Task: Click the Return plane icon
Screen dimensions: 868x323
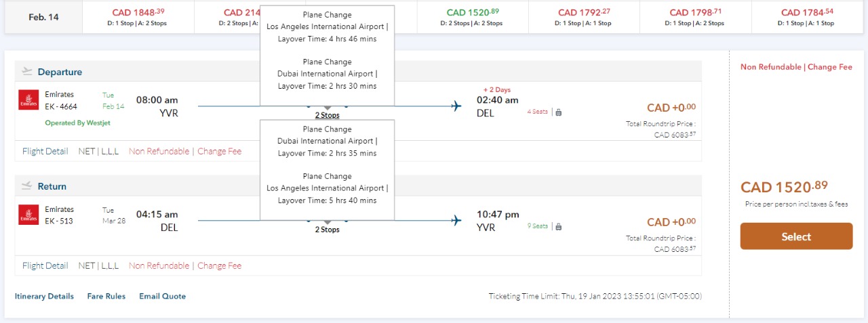Action: [27, 186]
